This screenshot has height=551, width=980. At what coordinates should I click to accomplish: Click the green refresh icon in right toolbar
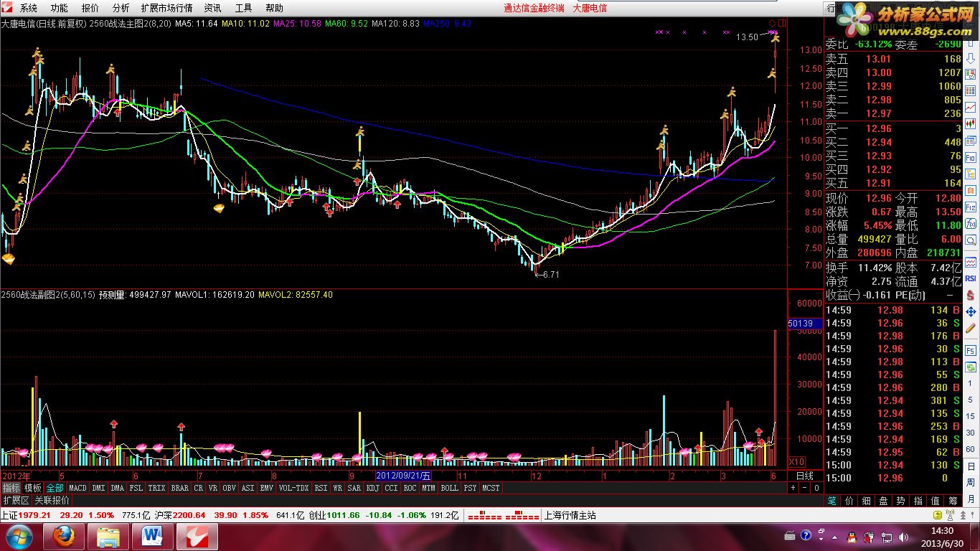(x=971, y=367)
